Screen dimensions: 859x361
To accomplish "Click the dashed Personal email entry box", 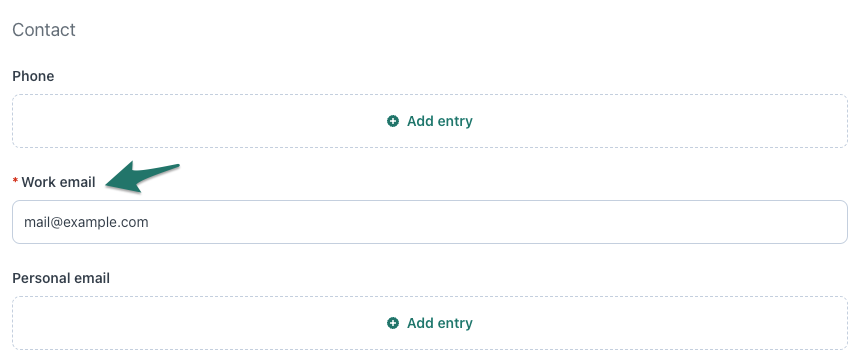I will pos(430,323).
